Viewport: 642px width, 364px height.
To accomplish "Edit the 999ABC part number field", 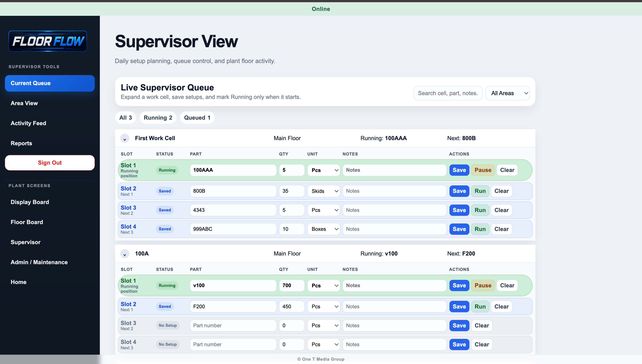I will 233,229.
